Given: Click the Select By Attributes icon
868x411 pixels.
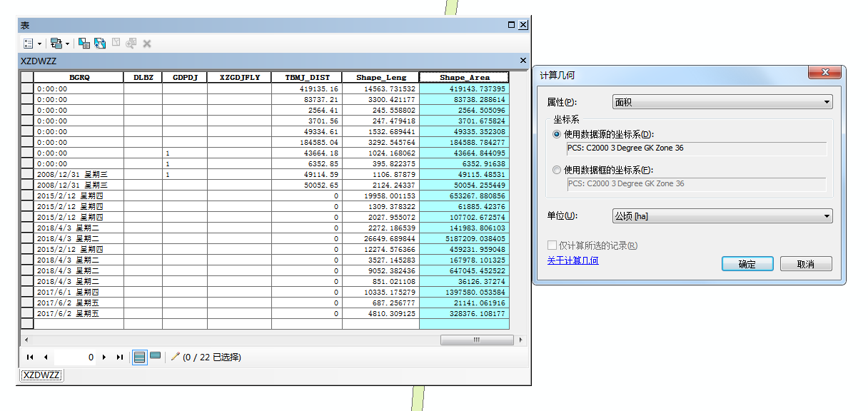Looking at the screenshot, I should coord(84,44).
